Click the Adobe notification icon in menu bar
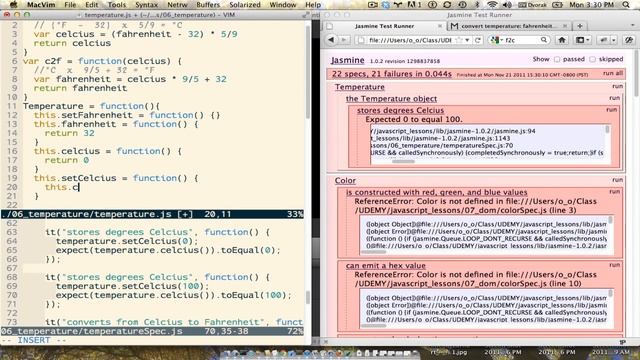Image resolution: width=640 pixels, height=360 pixels. pyautogui.click(x=413, y=5)
